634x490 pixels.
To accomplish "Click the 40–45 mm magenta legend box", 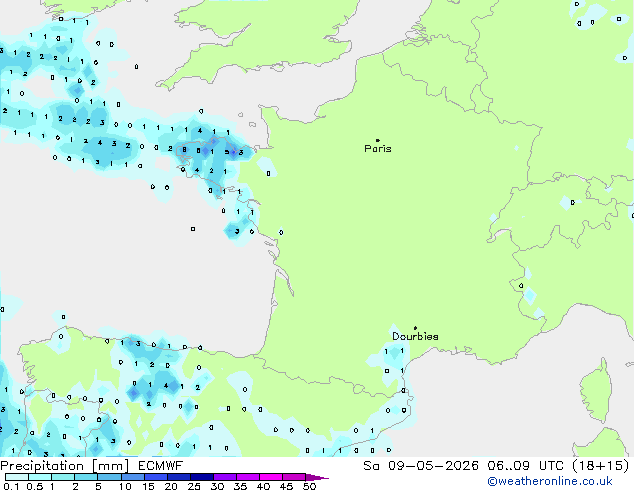I will click(271, 477).
